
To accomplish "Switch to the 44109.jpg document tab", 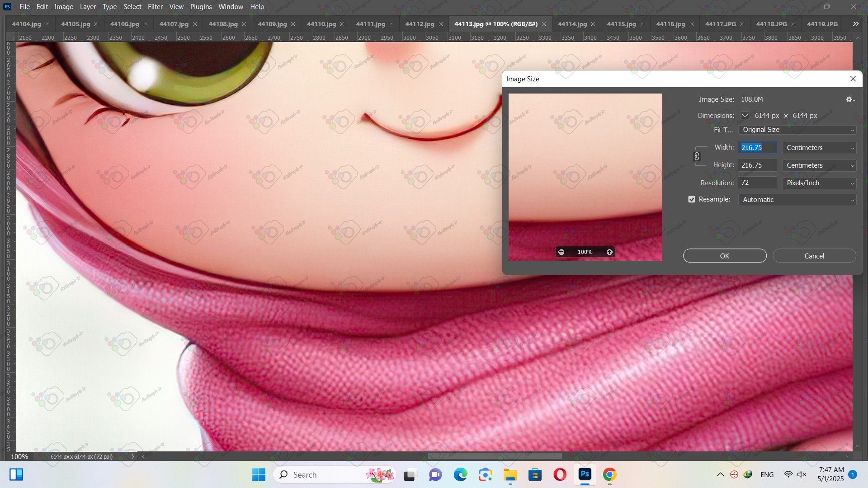I will [x=272, y=24].
